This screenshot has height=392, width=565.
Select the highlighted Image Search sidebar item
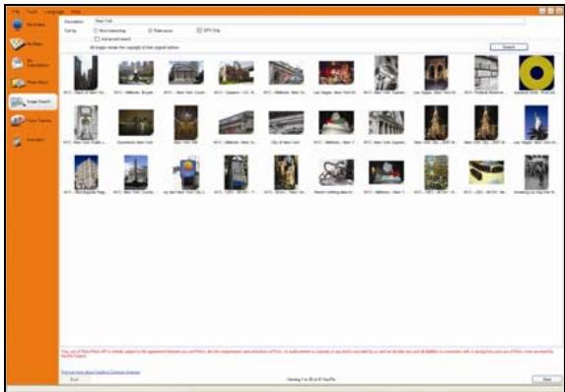pos(34,101)
